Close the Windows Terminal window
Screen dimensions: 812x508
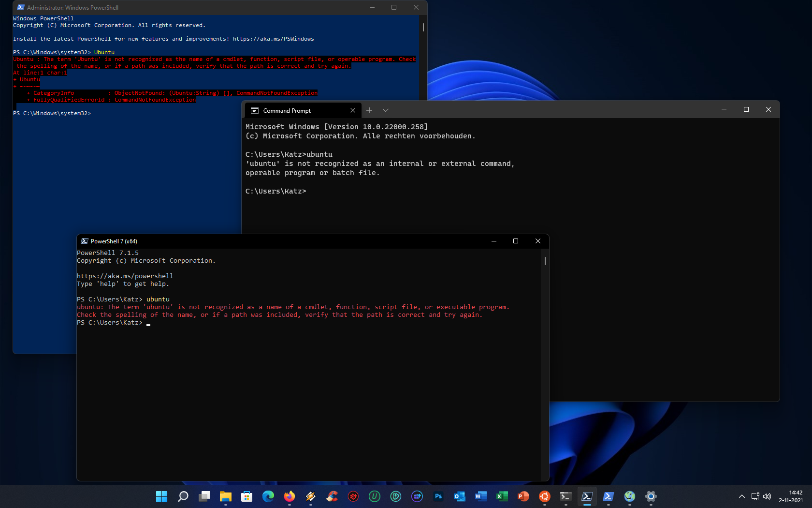point(768,110)
